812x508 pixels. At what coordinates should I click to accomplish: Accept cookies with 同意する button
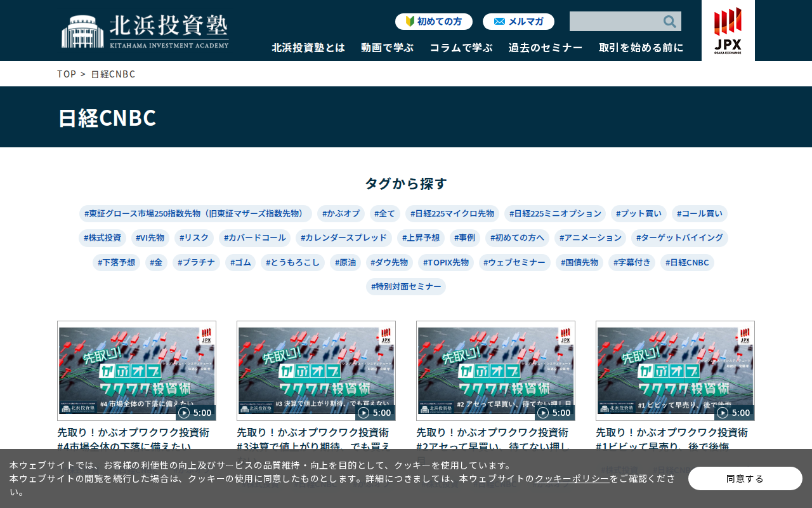745,479
